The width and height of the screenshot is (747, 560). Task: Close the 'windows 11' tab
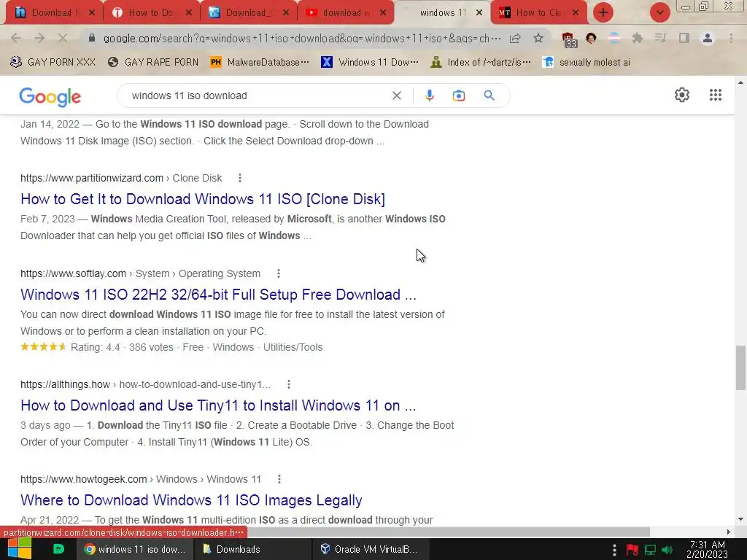pyautogui.click(x=480, y=12)
